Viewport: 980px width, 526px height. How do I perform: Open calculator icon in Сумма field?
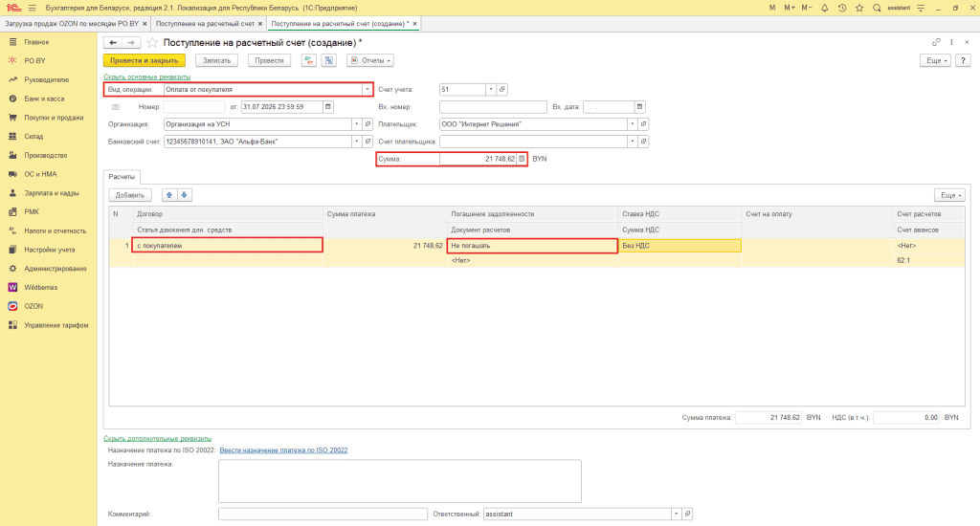522,159
